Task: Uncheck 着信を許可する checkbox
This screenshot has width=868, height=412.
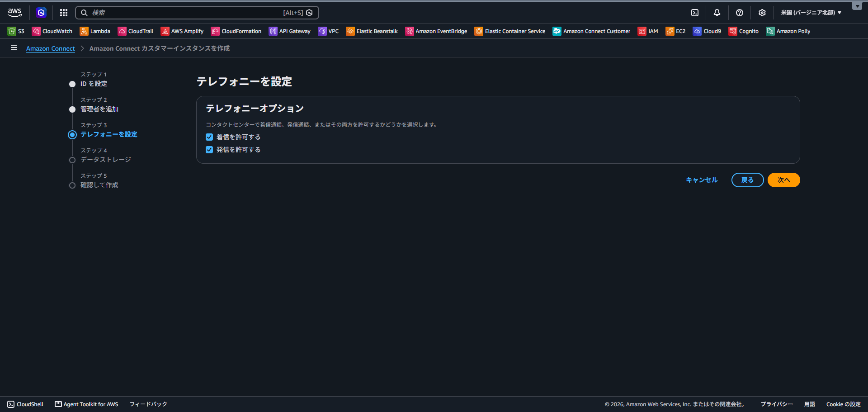Action: (209, 137)
